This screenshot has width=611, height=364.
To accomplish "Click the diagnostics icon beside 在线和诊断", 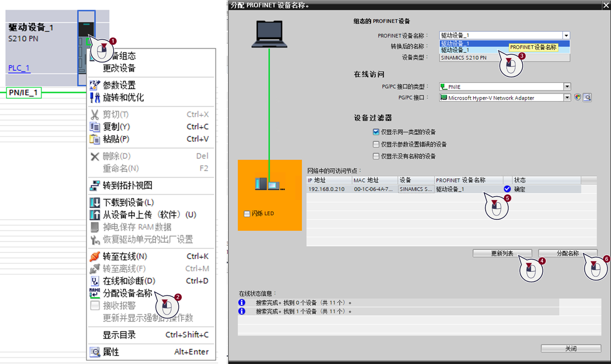I will [x=95, y=281].
